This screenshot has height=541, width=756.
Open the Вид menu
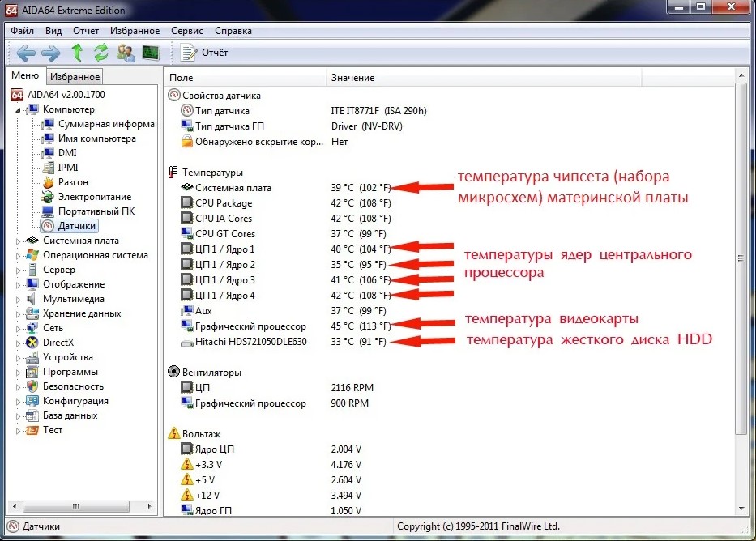pyautogui.click(x=53, y=31)
